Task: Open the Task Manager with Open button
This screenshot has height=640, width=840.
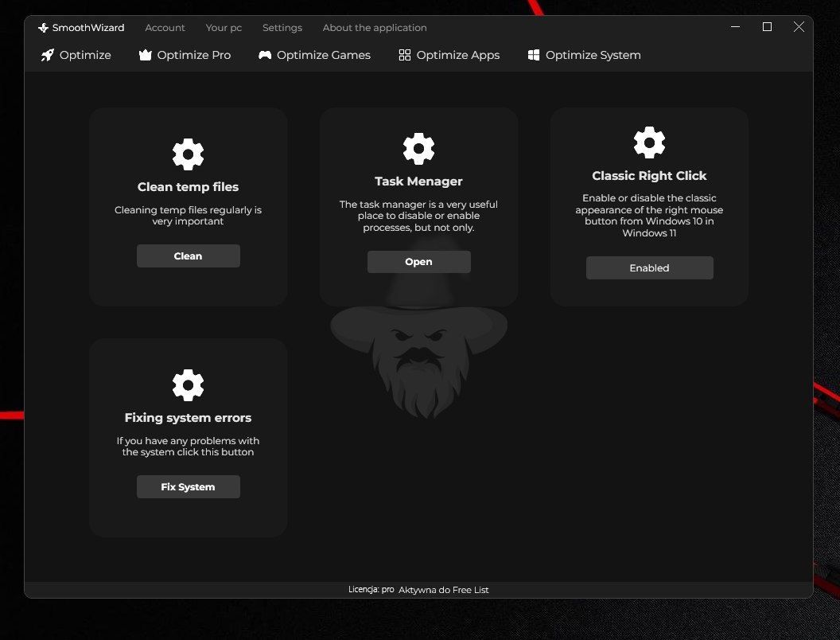Action: point(418,261)
